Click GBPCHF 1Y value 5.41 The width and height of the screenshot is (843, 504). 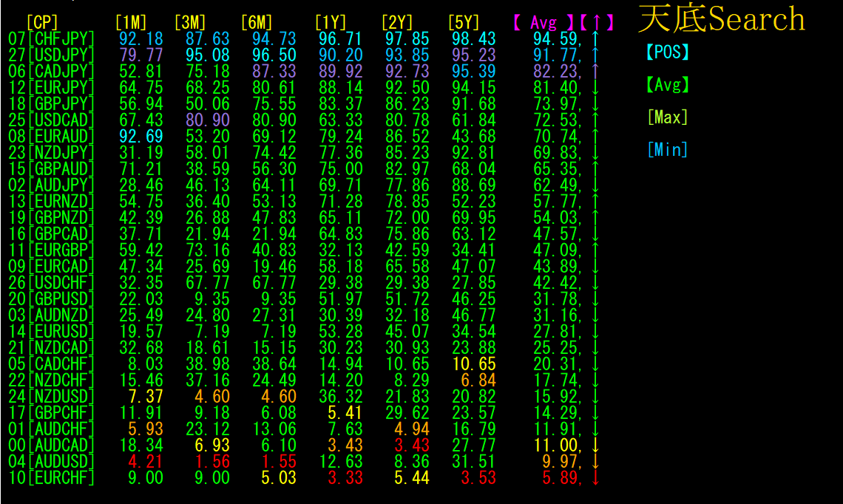coord(345,412)
